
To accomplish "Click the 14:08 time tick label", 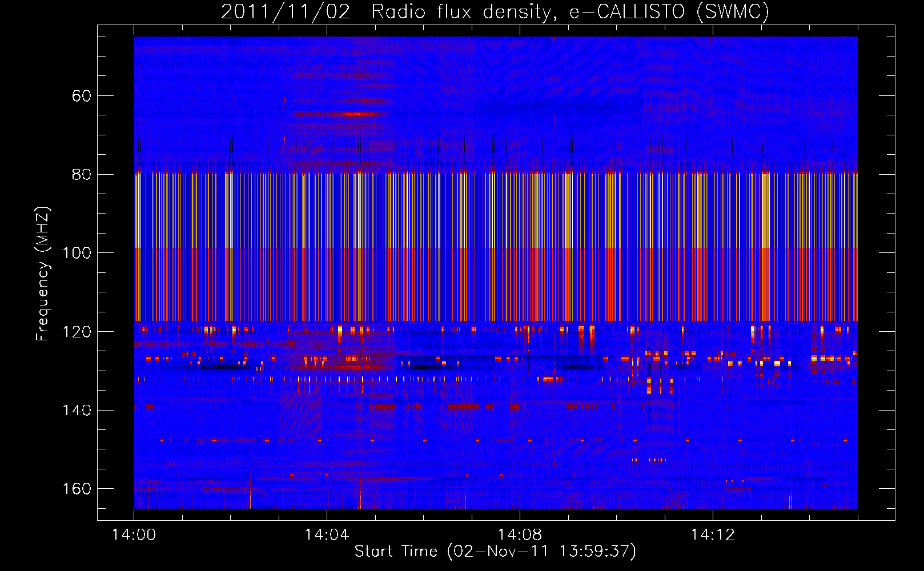I will 520,534.
